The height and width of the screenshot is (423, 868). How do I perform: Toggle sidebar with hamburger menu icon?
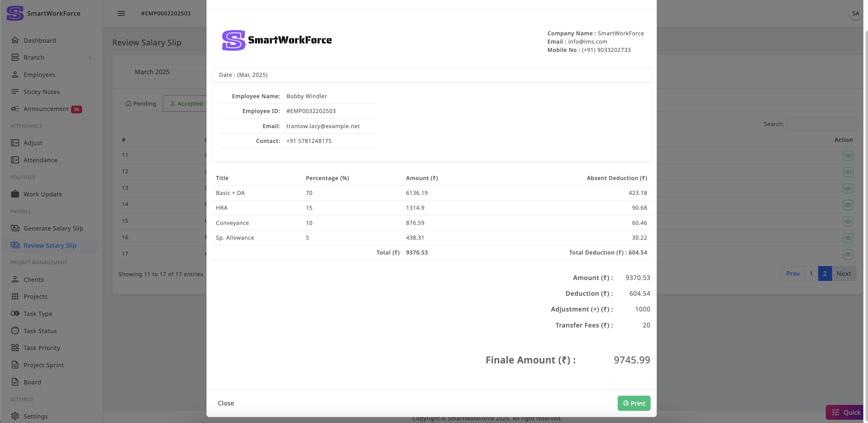click(x=121, y=13)
